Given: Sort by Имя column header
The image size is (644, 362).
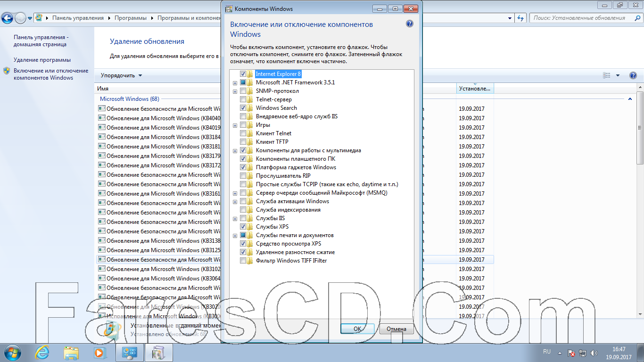Looking at the screenshot, I should point(102,88).
